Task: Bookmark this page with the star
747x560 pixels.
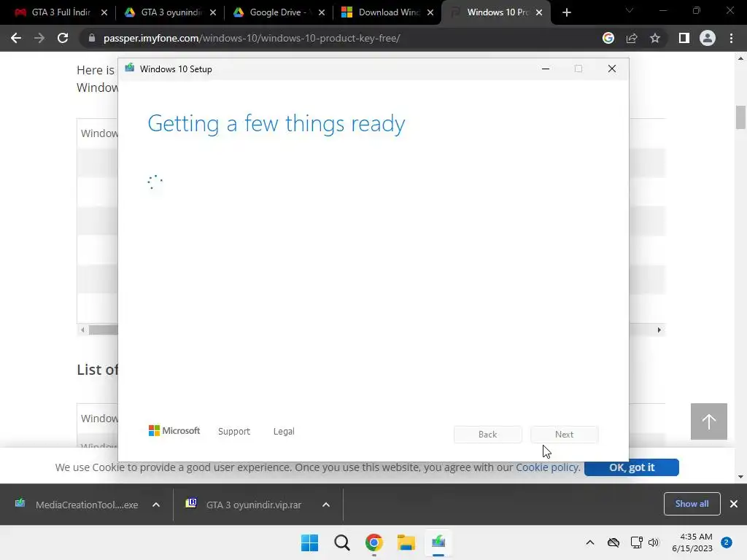Action: (x=655, y=38)
